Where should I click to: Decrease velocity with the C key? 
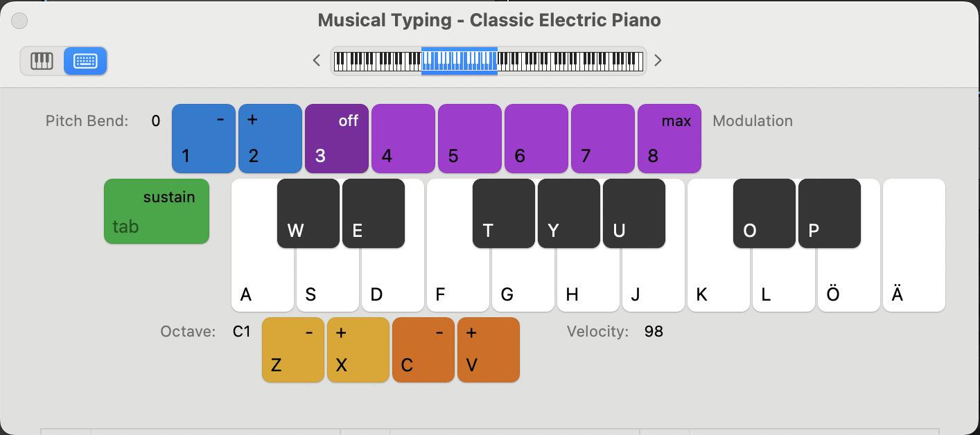(423, 350)
